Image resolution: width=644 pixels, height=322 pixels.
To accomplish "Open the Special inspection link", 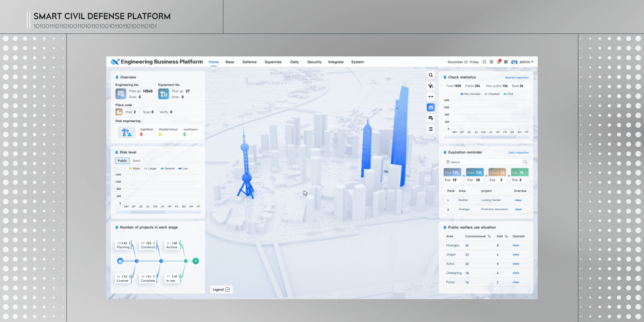I will click(517, 77).
